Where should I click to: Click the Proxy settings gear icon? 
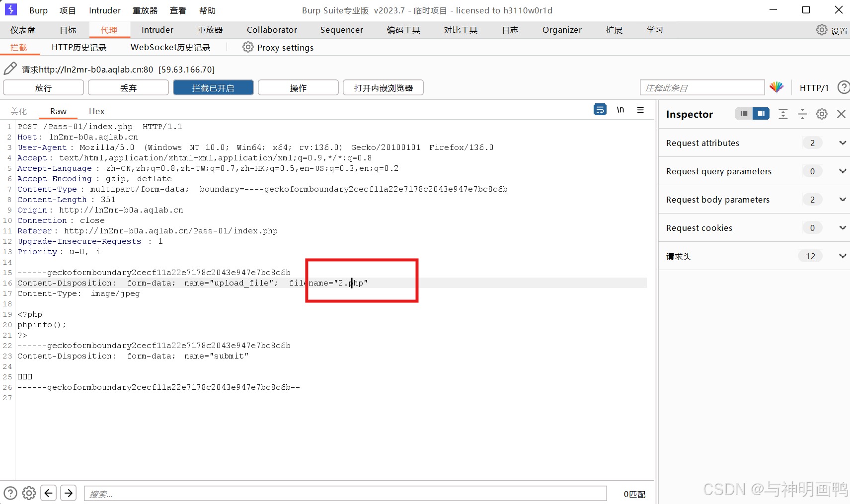pos(248,47)
